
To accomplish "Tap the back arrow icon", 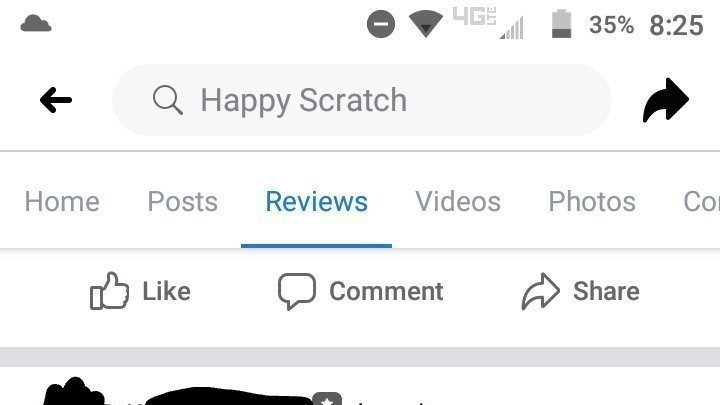I will (56, 100).
